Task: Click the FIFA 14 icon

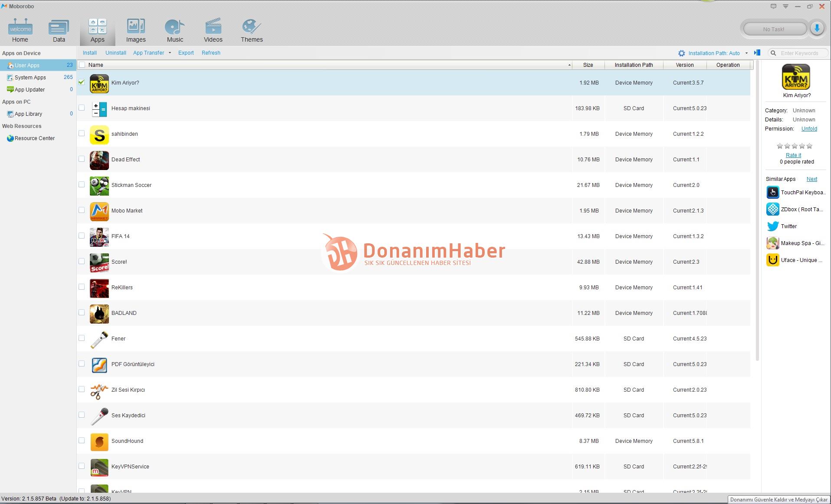Action: click(99, 237)
